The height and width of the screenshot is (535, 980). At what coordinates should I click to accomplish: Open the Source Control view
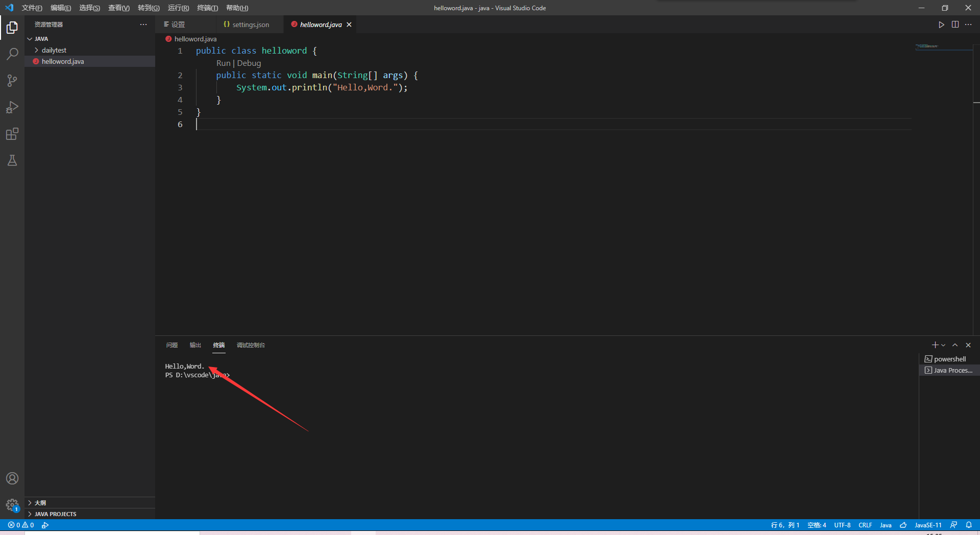12,81
